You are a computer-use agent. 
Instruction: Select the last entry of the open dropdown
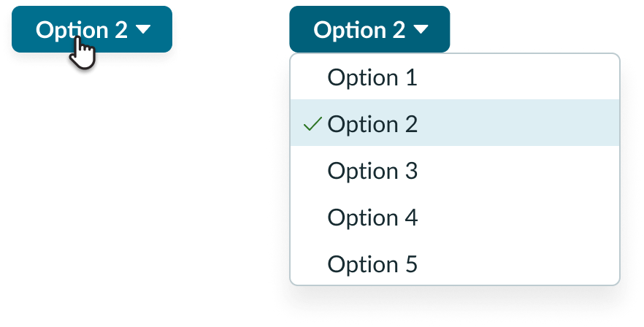[372, 263]
